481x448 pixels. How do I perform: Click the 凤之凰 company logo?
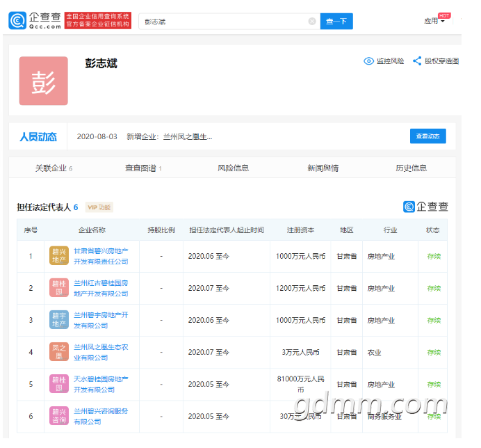(x=59, y=352)
